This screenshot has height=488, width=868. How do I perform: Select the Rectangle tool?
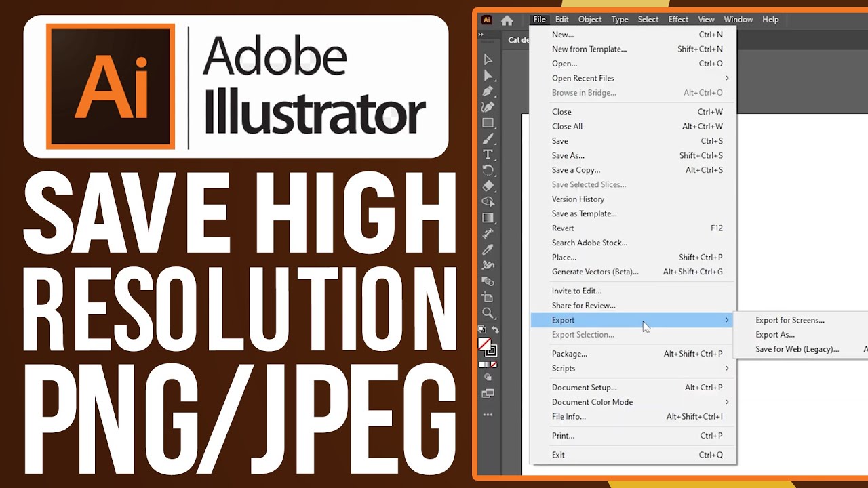[488, 123]
